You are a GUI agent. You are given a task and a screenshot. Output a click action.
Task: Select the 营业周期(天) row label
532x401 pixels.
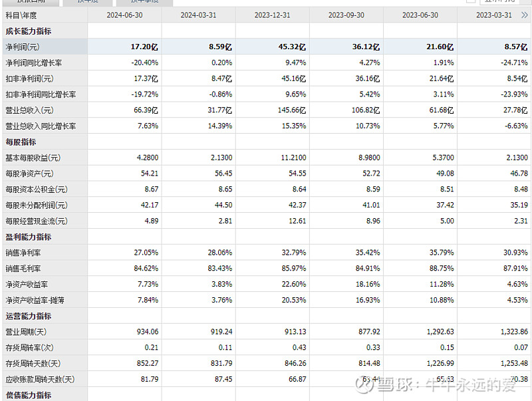[26, 332]
